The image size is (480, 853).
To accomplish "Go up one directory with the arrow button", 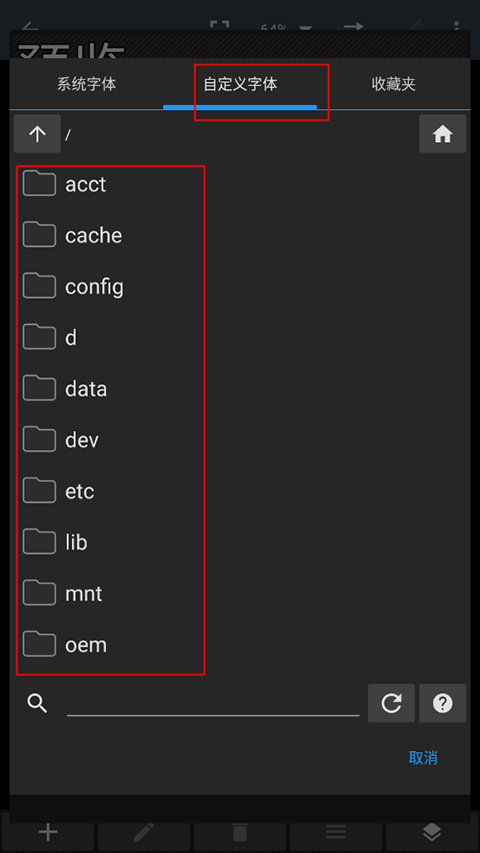I will tap(37, 134).
